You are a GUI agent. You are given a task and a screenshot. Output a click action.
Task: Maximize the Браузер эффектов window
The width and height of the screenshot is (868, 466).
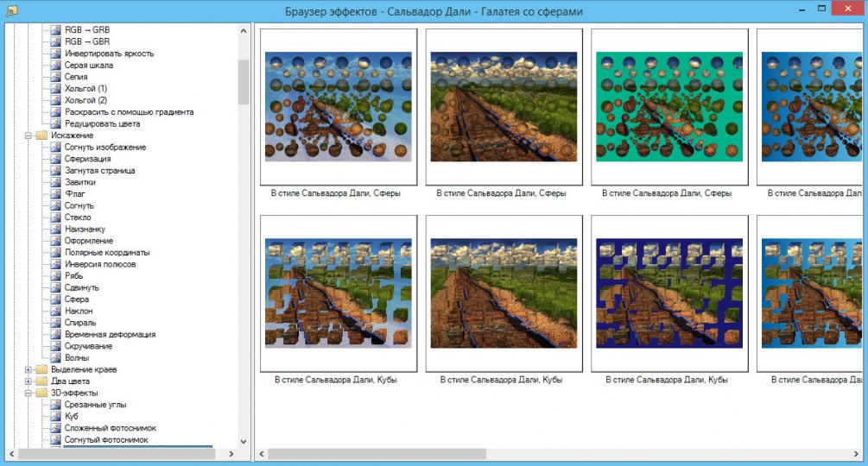[822, 9]
